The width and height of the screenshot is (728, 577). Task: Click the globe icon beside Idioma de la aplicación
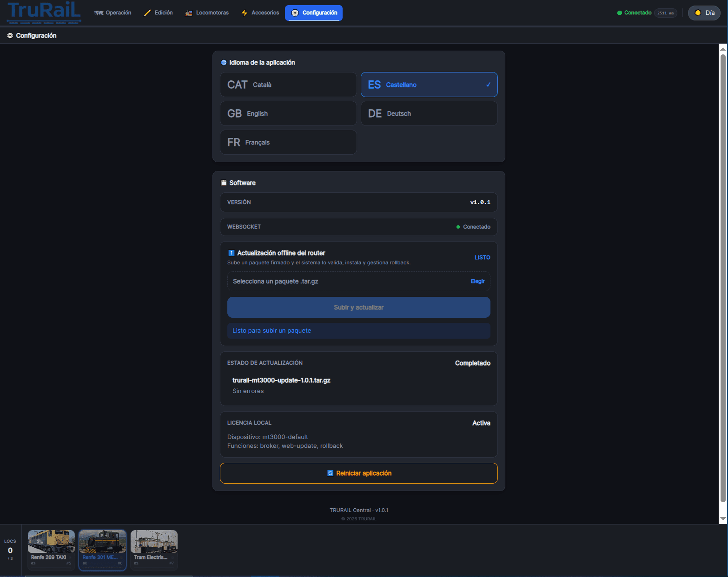coord(224,63)
